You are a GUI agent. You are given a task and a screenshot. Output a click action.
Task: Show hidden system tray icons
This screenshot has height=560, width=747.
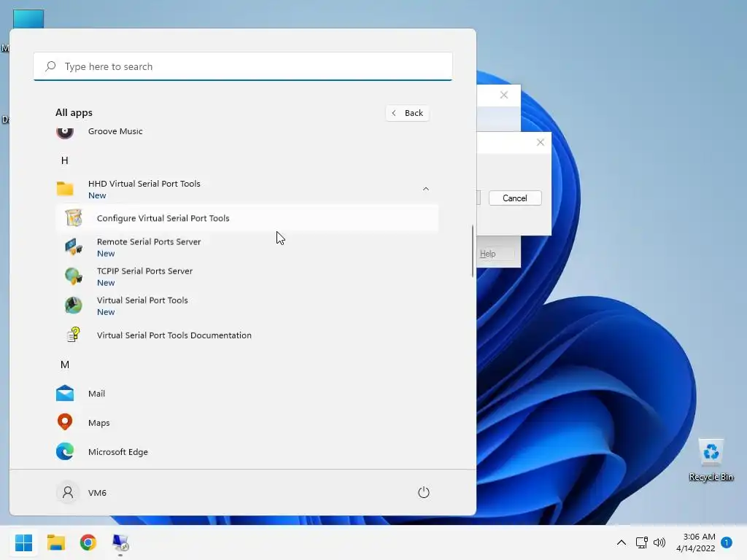pos(622,542)
